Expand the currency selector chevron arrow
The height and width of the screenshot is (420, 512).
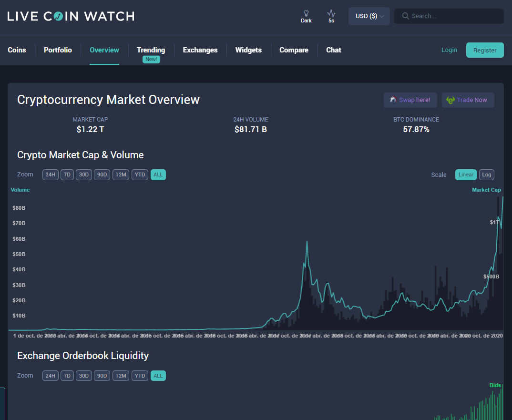[382, 16]
